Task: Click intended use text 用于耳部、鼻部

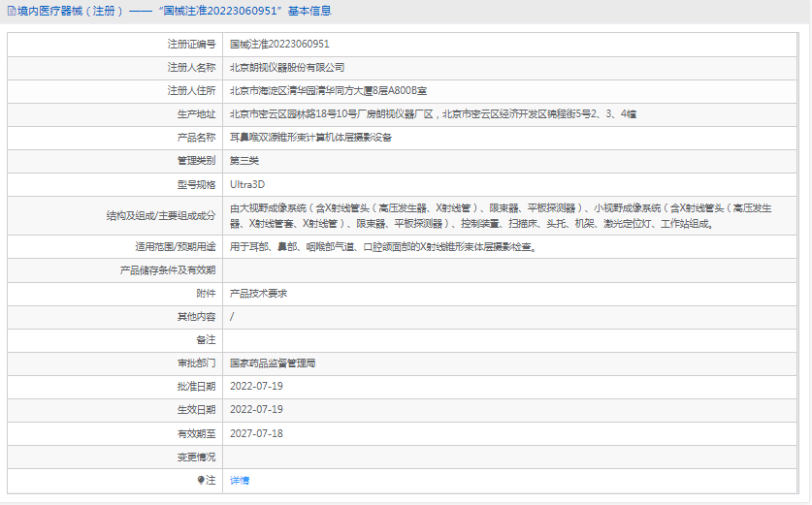Action: 384,247
